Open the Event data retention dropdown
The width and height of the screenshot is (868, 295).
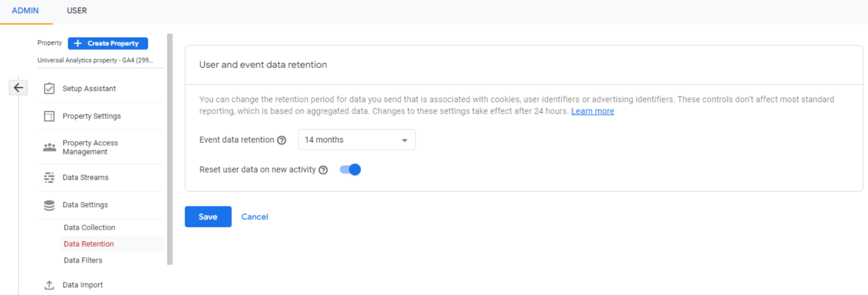pyautogui.click(x=357, y=140)
